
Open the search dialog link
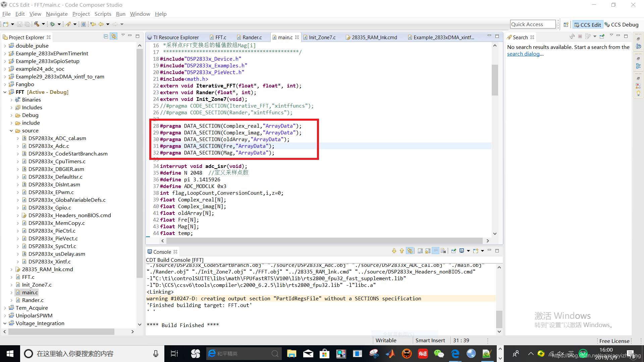(523, 54)
